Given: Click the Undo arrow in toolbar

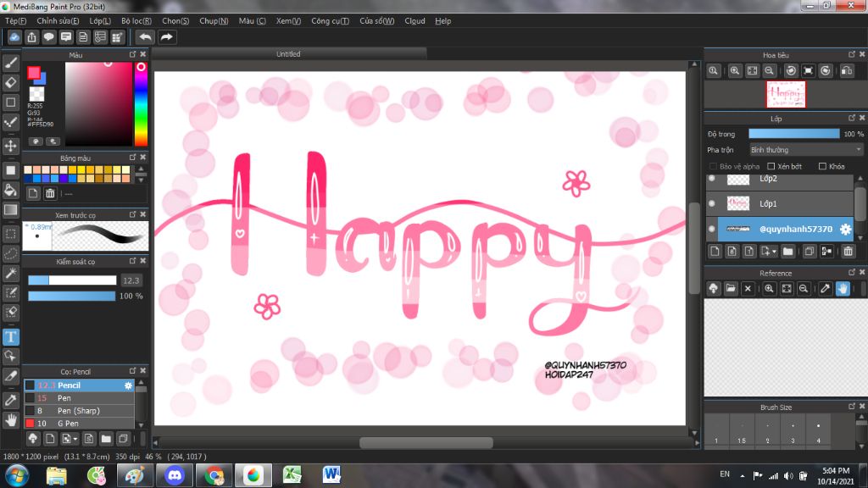Looking at the screenshot, I should [145, 37].
